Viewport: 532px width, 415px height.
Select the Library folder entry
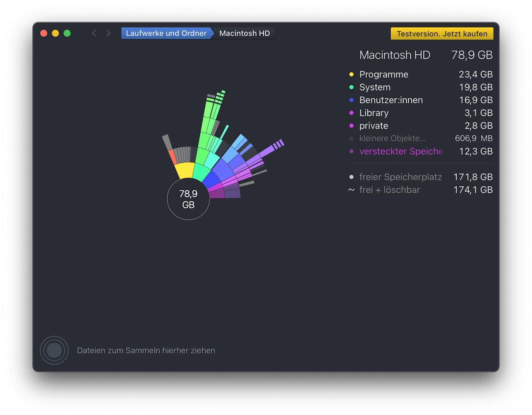click(x=374, y=113)
